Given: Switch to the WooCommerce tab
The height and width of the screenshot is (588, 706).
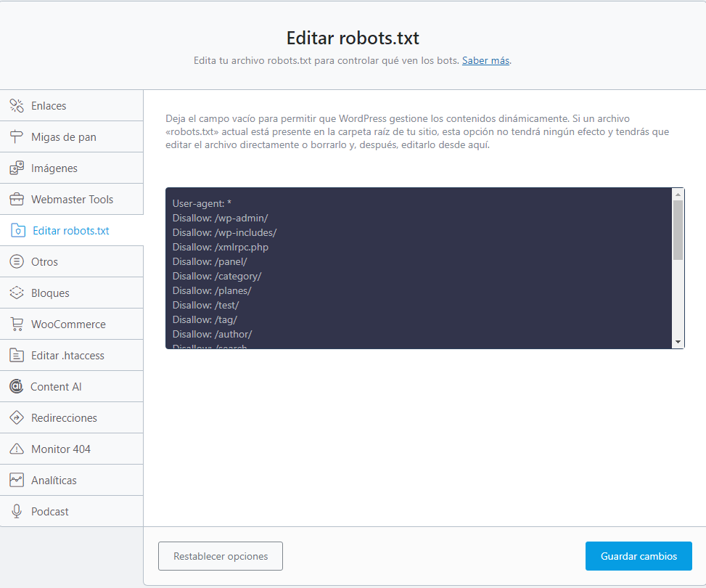Looking at the screenshot, I should (72, 324).
